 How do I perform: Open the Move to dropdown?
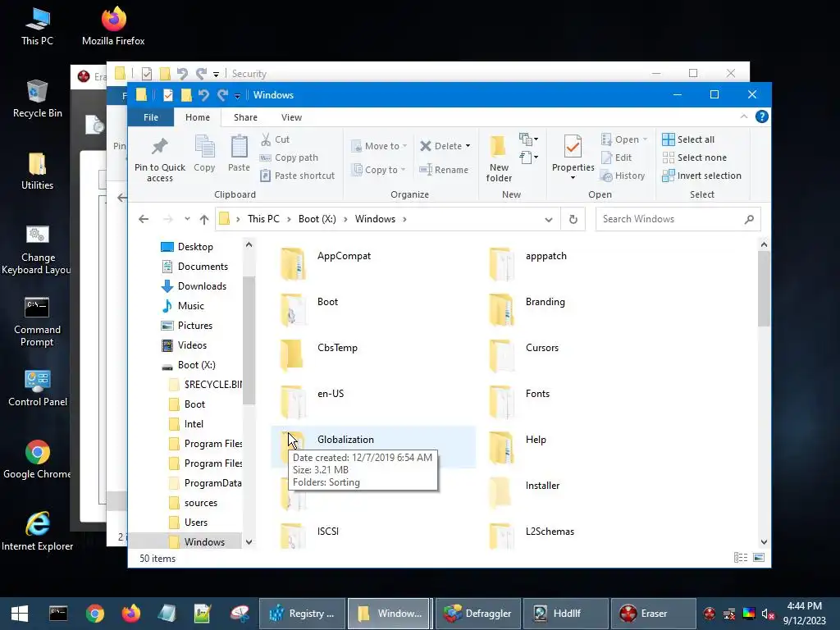tap(379, 146)
